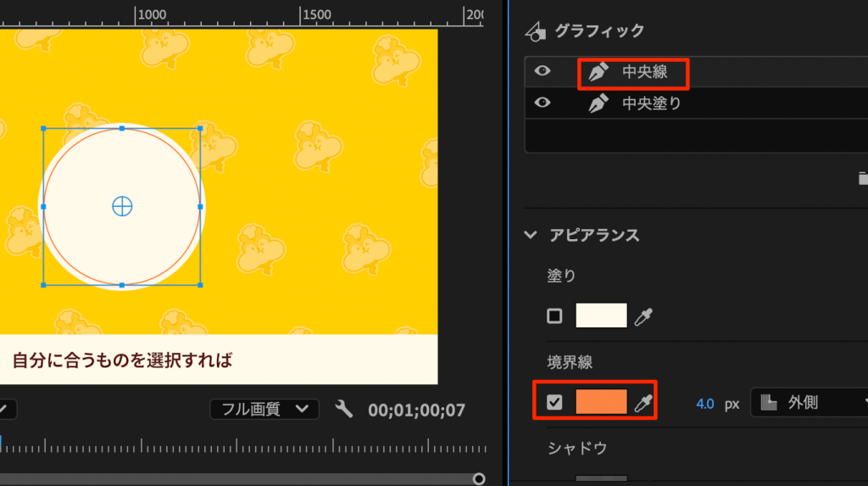Click the anchor point crosshair in circle

[122, 205]
